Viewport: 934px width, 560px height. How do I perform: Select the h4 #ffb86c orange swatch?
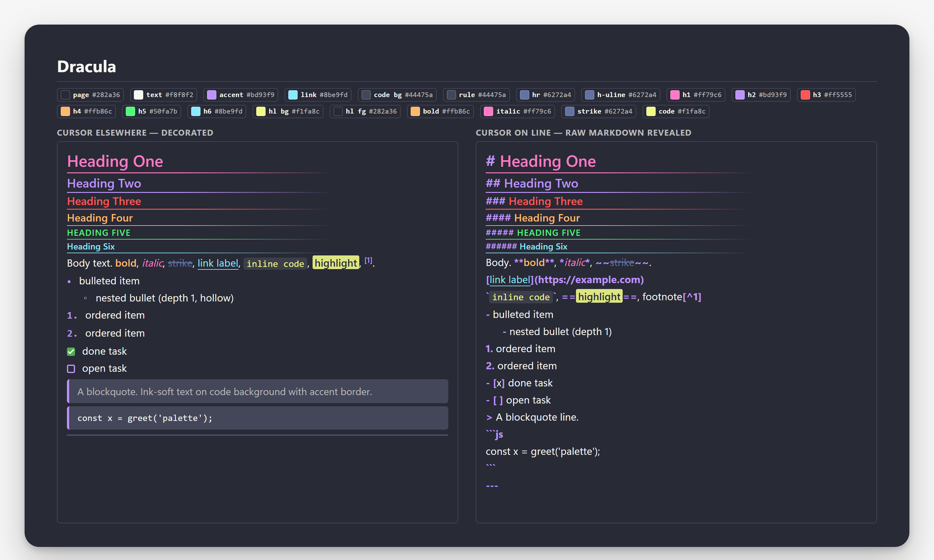pyautogui.click(x=86, y=111)
